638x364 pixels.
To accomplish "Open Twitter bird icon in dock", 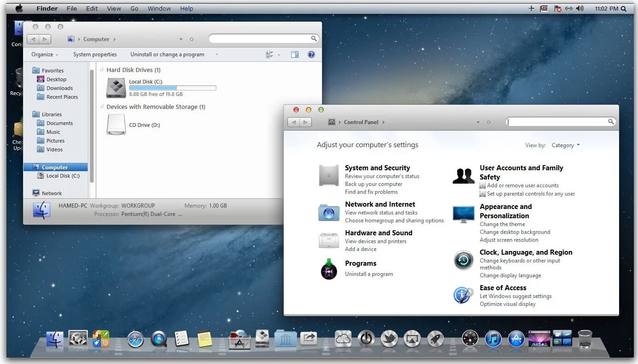I will 389,339.
